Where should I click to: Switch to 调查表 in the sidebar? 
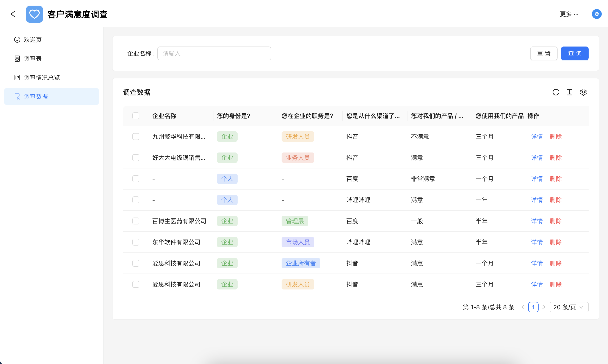tap(33, 59)
